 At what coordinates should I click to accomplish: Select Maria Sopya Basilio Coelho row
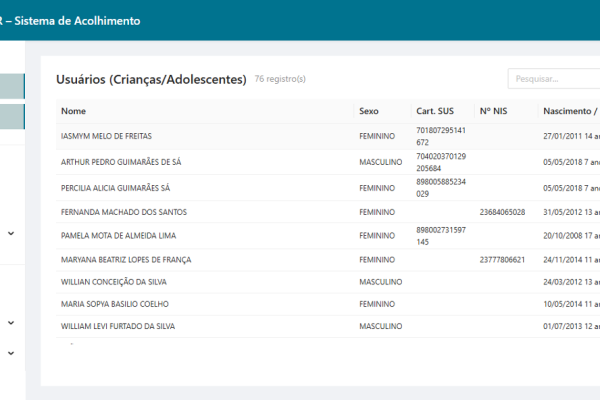tap(115, 304)
